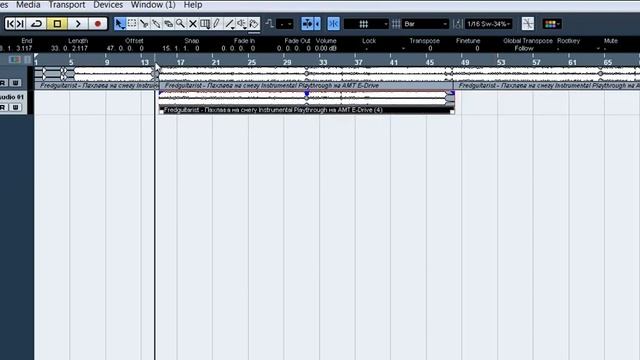Select the Zoom magnifier tool
The width and height of the screenshot is (640, 360).
point(180,24)
